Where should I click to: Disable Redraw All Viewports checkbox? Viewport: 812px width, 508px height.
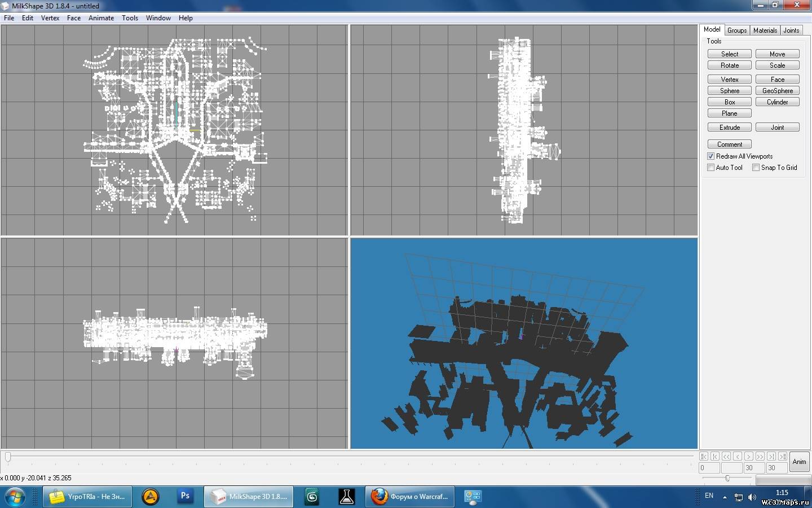click(711, 156)
